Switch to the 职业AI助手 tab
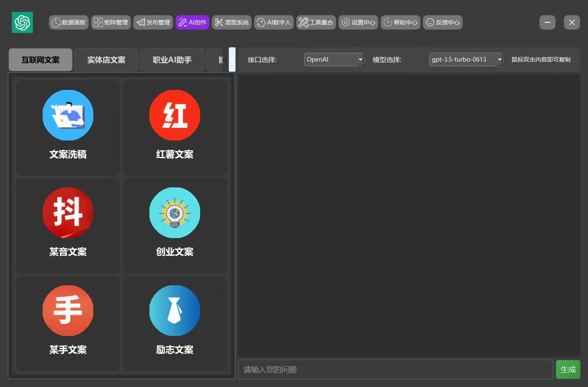 [172, 60]
